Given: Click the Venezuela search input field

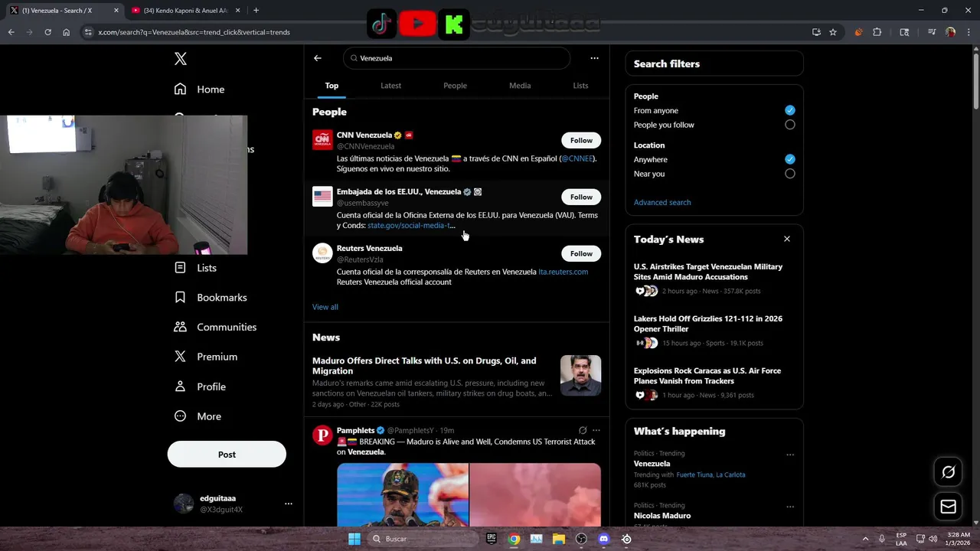Looking at the screenshot, I should [457, 58].
